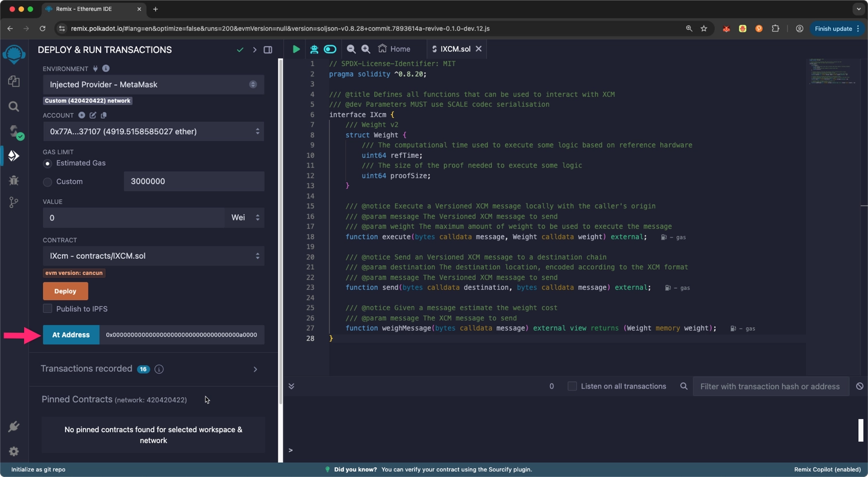Screen dimensions: 868x477
Task: Open the Contract dropdown IXcm
Action: click(153, 256)
